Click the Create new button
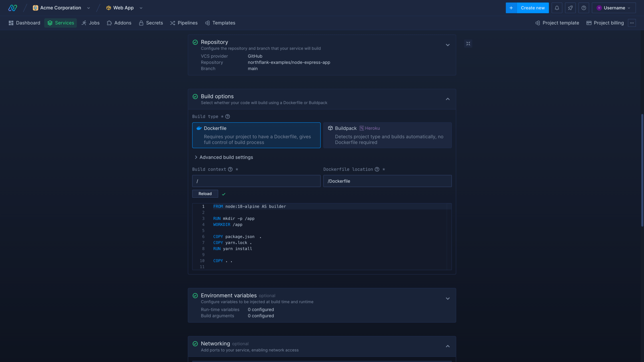 pos(533,8)
